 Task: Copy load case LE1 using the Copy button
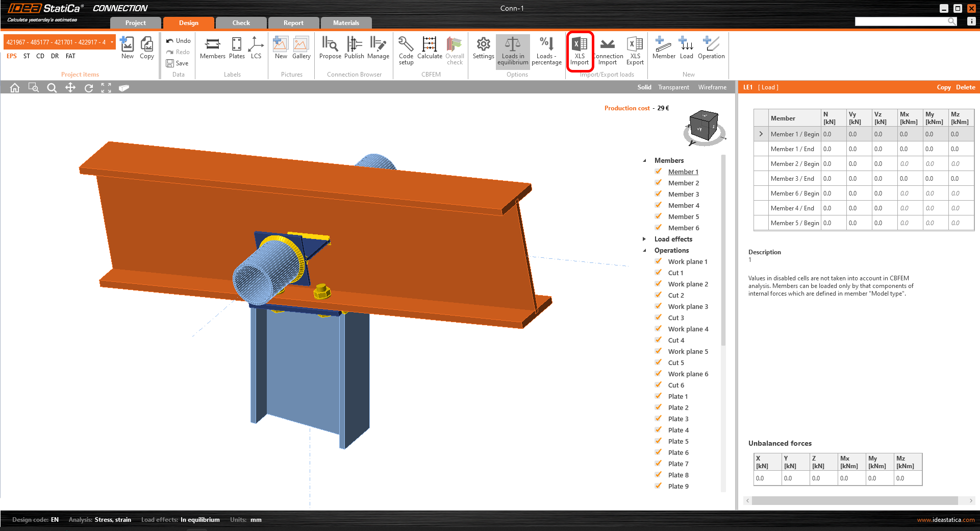943,87
